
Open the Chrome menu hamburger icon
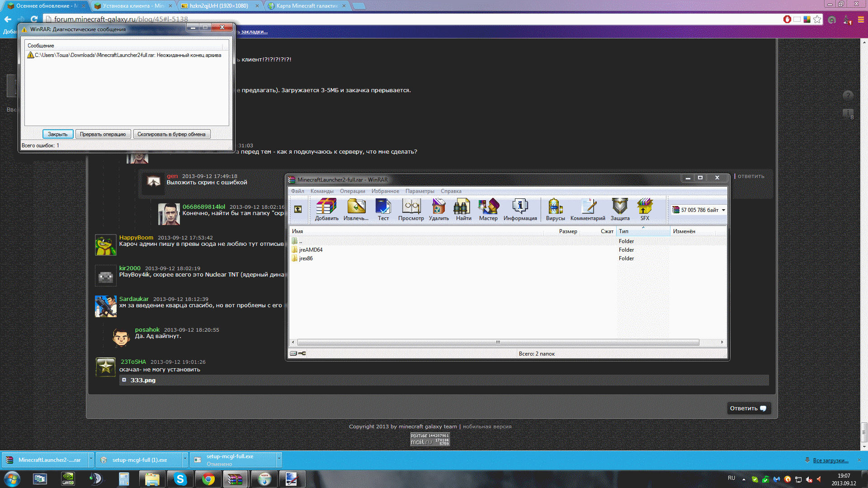(861, 19)
